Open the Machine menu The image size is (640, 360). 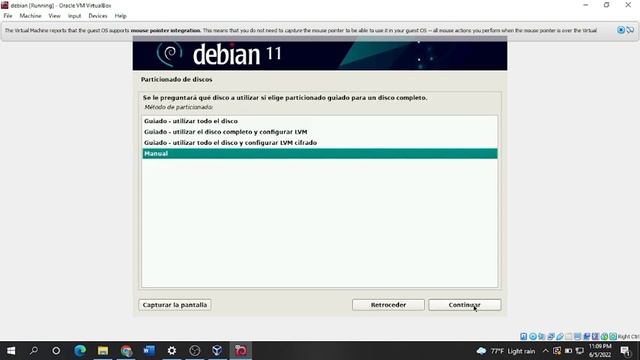30,16
